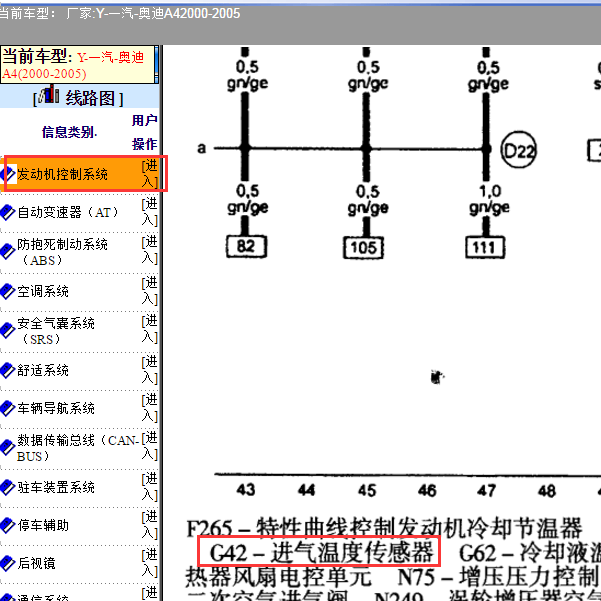The image size is (601, 601).
Task: Select 防抱死制动系统（ABS） category
Action: [x=62, y=252]
